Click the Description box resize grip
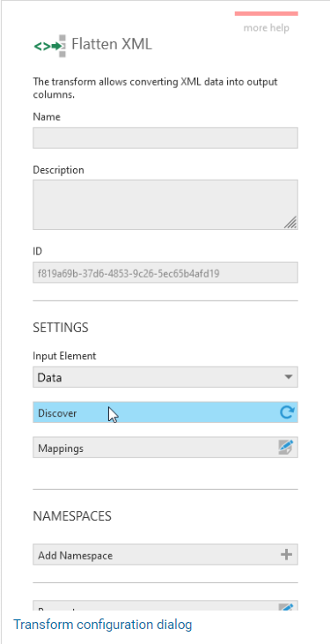 coord(290,222)
